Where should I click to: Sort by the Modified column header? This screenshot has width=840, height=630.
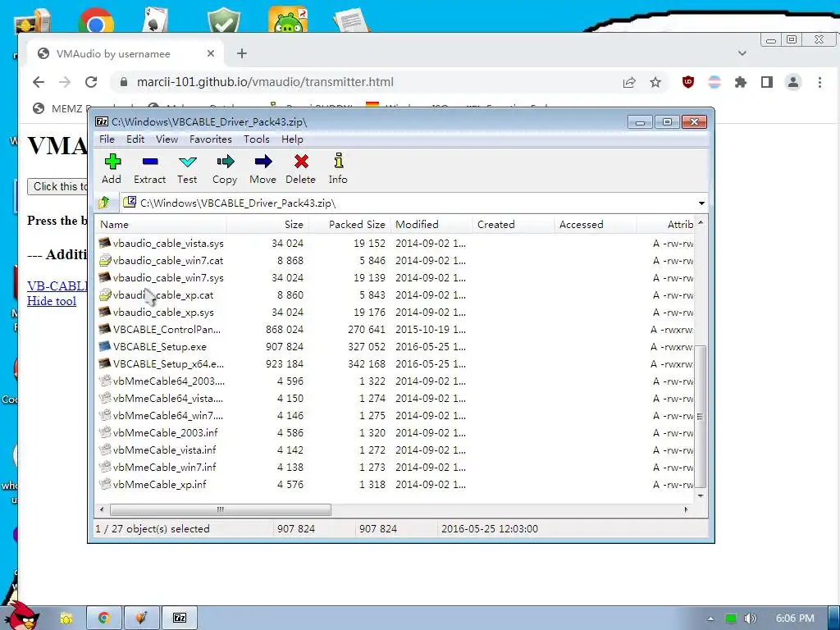pyautogui.click(x=431, y=225)
